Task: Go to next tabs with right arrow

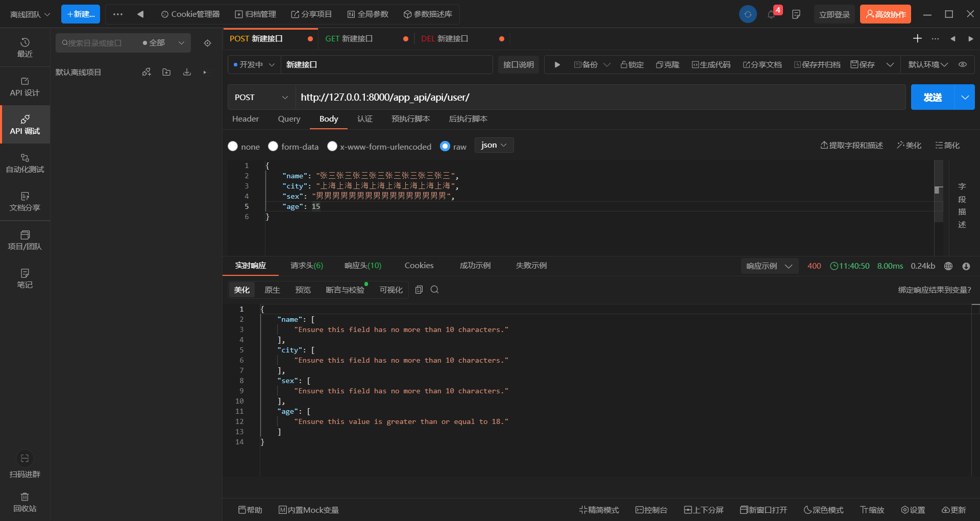Action: coord(970,38)
